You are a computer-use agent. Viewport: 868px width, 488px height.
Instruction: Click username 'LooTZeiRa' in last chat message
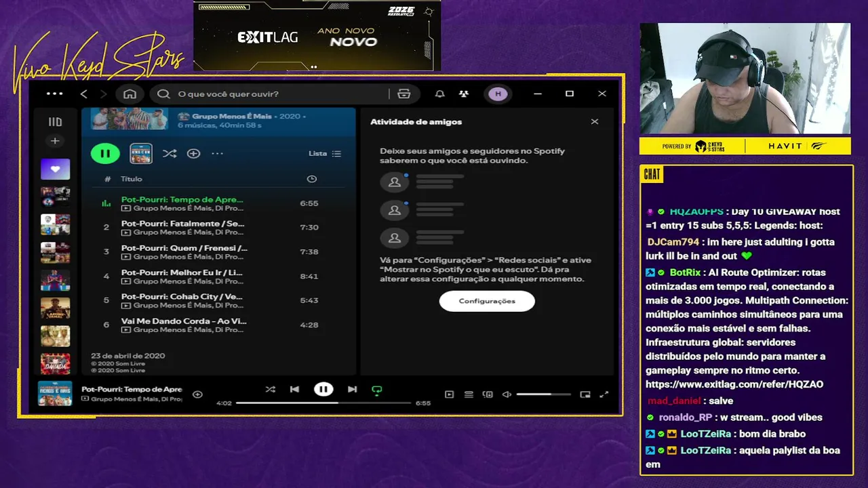[x=706, y=450]
